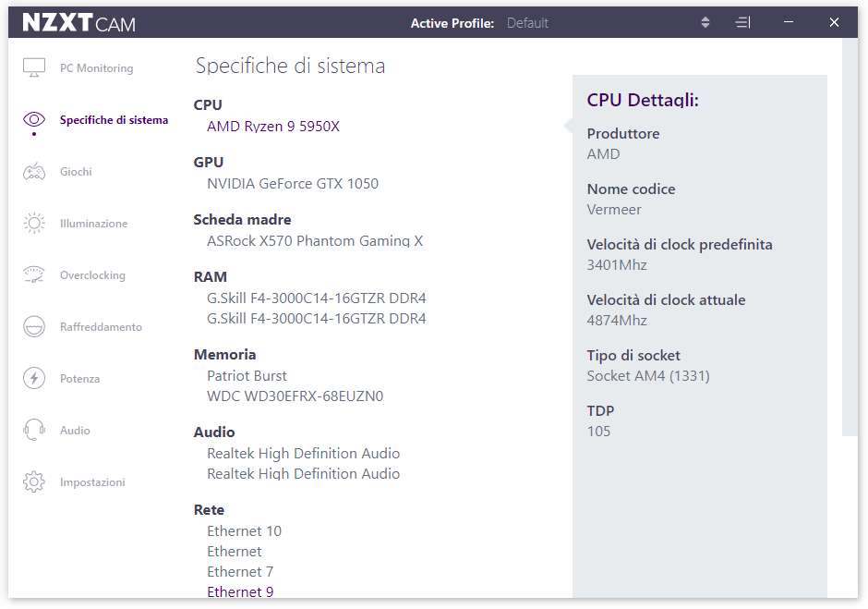This screenshot has height=609, width=868.
Task: Select the Illuminazione sun icon
Action: (34, 223)
